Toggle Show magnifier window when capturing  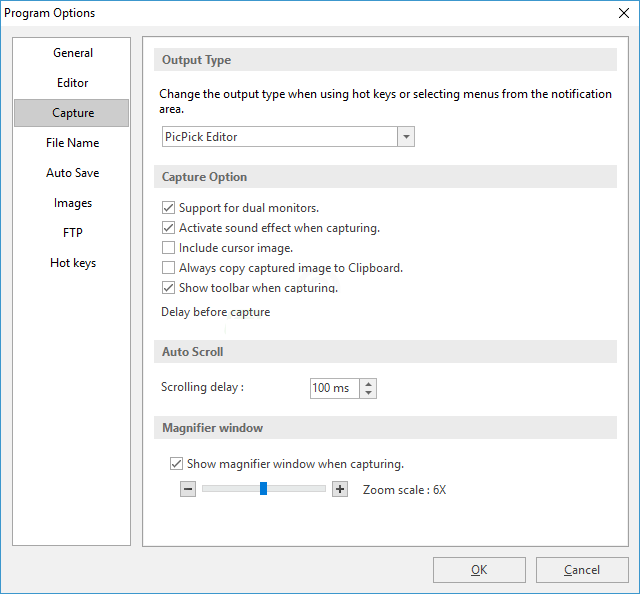point(176,464)
